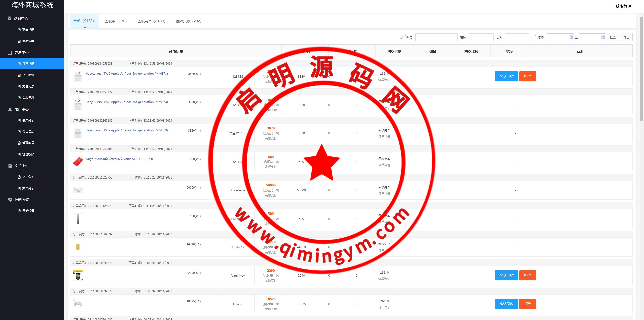The width and height of the screenshot is (644, 320).
Task: Click the 用户中心 user icon
Action: point(10,109)
